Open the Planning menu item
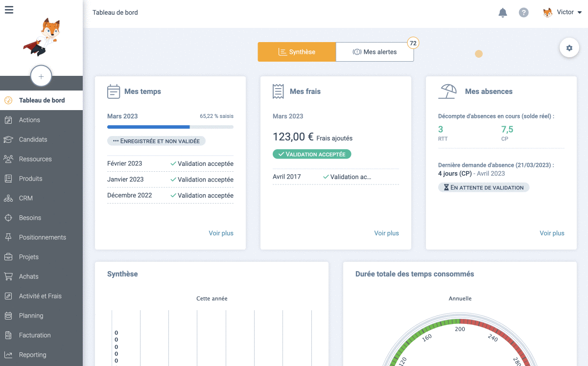Viewport: 588px width, 366px height. coord(31,316)
